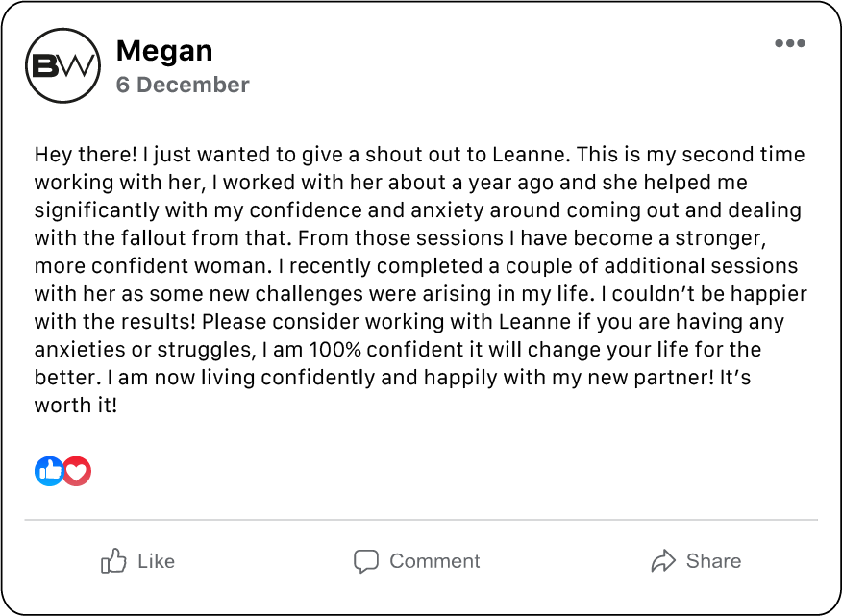Open the three-dot post options menu

coord(789,43)
